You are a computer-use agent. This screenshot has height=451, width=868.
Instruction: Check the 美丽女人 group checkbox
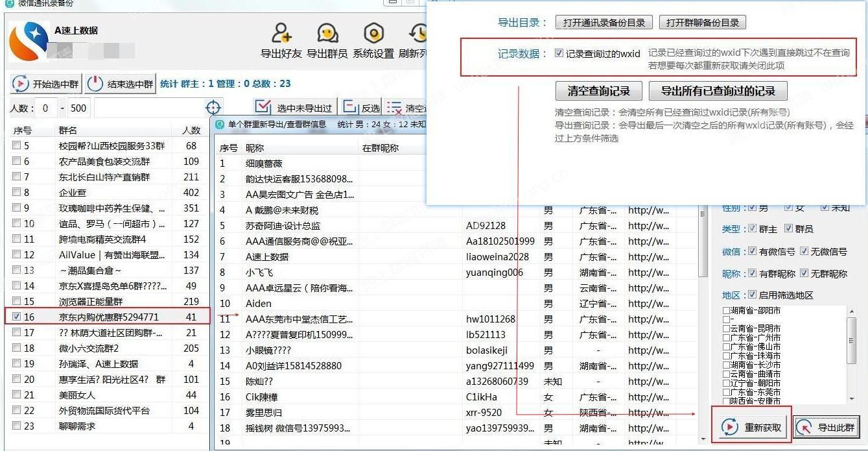click(x=17, y=395)
